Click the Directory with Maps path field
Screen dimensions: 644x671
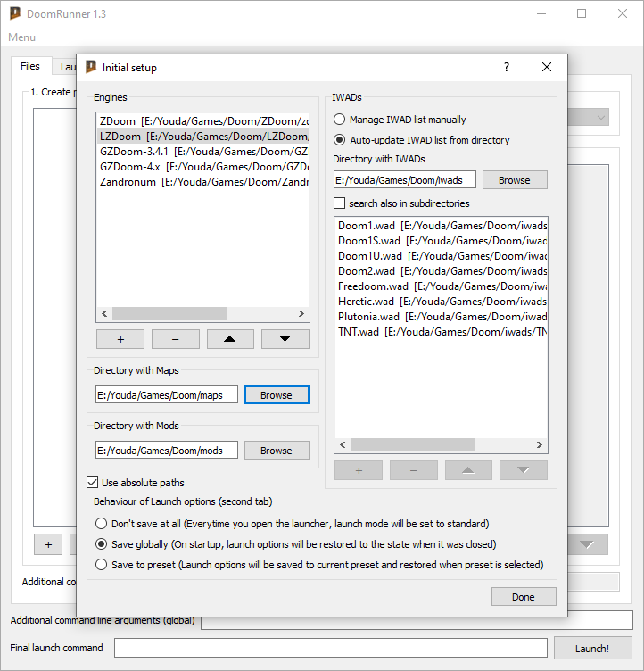pos(167,395)
